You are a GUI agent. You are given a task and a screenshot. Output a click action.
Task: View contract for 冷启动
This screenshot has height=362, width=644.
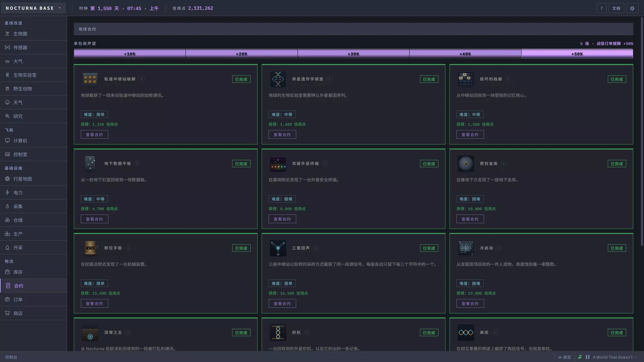470,304
